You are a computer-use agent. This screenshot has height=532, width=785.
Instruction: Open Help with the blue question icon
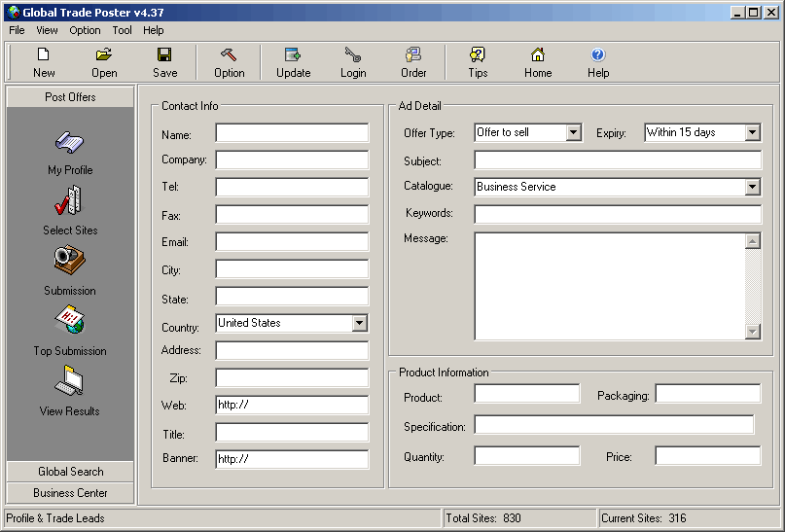click(598, 54)
